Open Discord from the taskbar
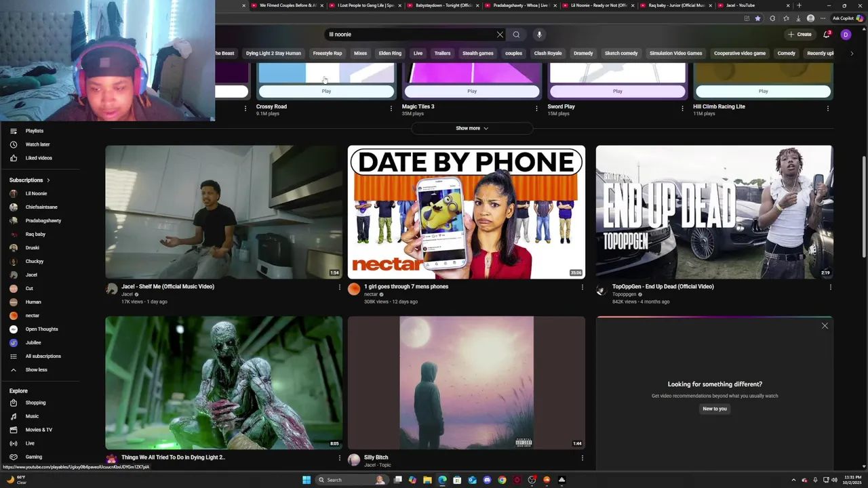 (x=487, y=480)
